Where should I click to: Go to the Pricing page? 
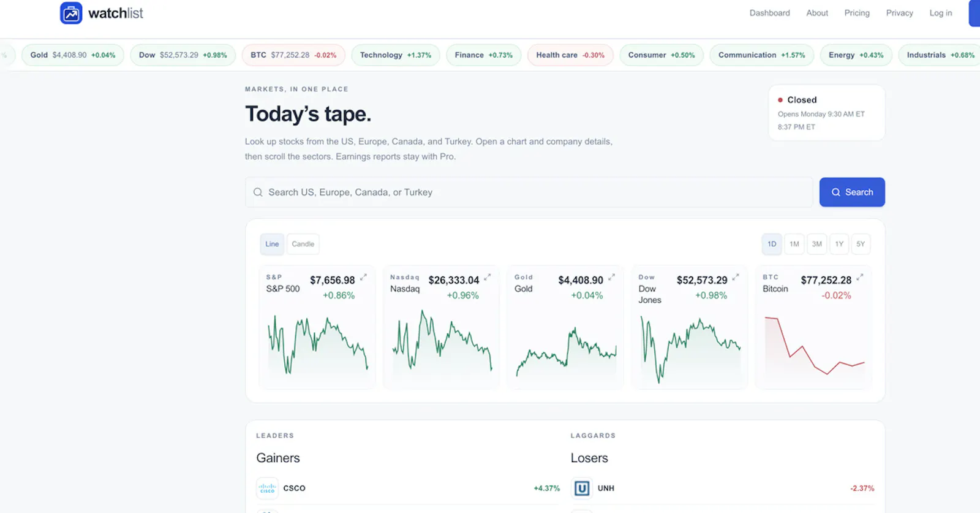click(x=857, y=13)
